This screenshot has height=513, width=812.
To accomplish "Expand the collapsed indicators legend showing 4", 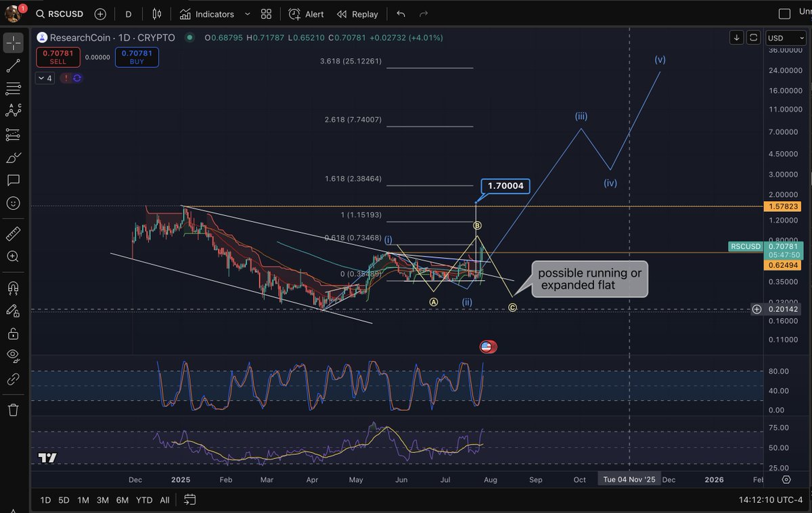I will (x=45, y=78).
